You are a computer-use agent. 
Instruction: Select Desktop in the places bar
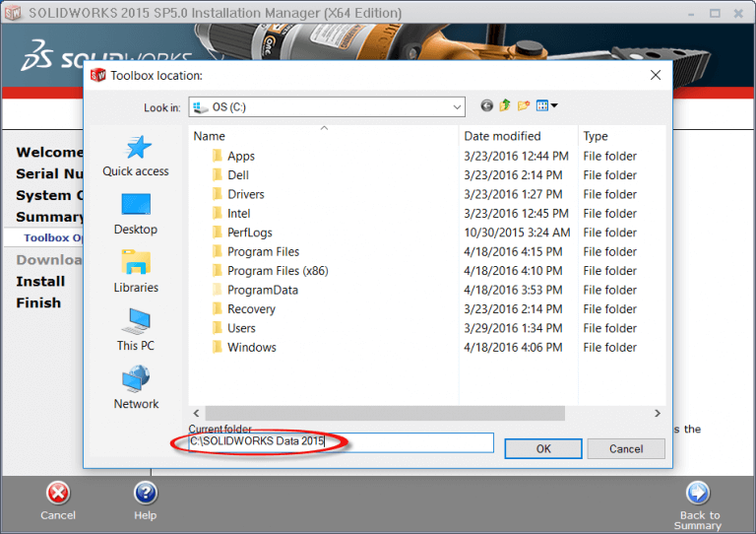pos(136,214)
